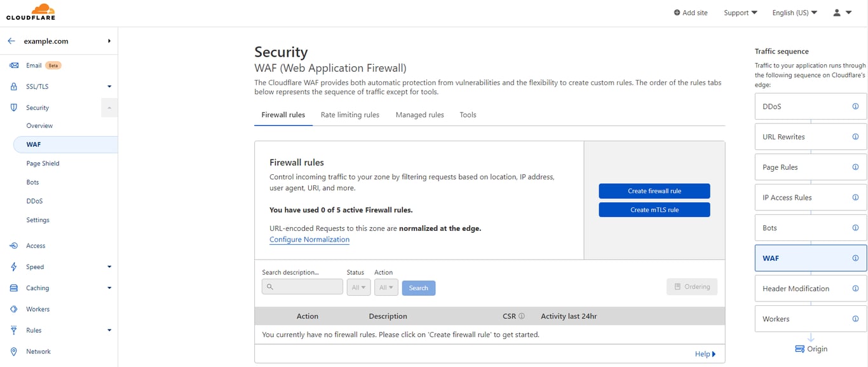Click the Workers sidebar icon
Screen dimensions: 868x367
coord(14,308)
